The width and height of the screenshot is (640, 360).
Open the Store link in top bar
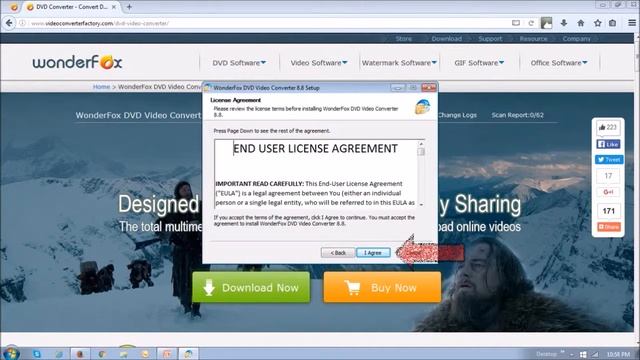coord(403,39)
